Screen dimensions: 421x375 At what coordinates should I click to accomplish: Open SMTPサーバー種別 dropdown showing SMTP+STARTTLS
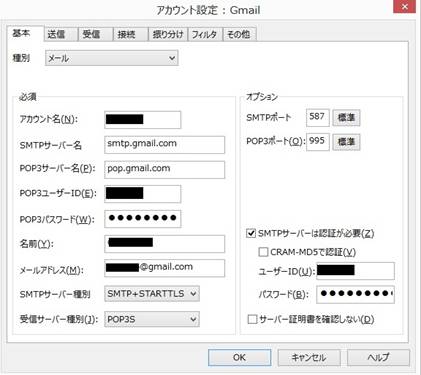coord(152,294)
